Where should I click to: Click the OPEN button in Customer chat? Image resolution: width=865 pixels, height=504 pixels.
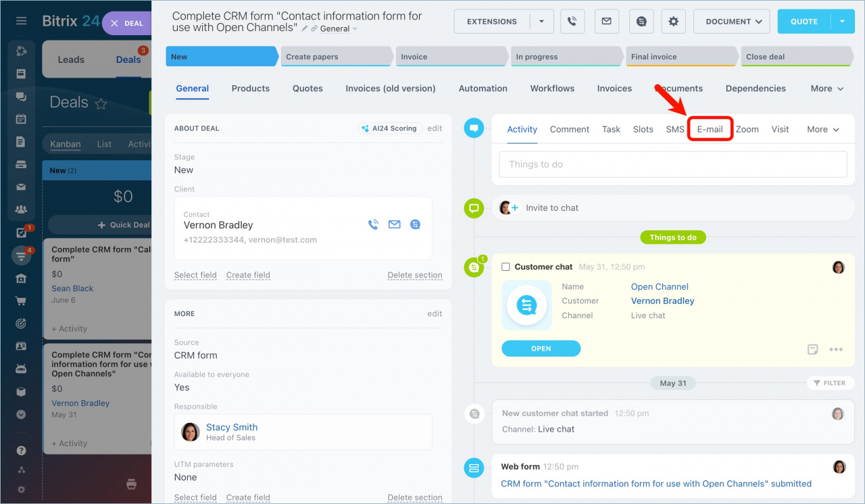[x=541, y=349]
